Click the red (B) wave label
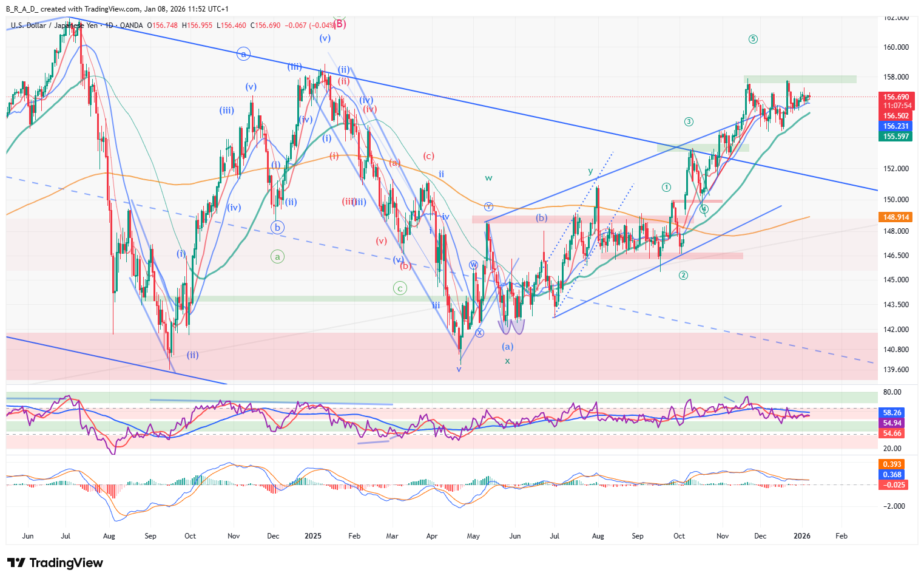This screenshot has width=924, height=581. pos(339,24)
